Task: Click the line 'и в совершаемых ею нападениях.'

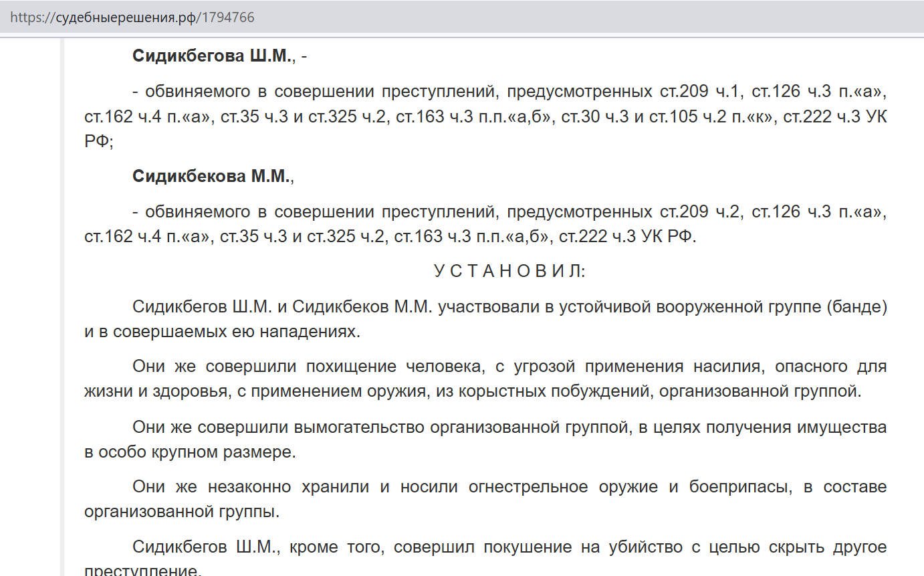Action: (222, 332)
